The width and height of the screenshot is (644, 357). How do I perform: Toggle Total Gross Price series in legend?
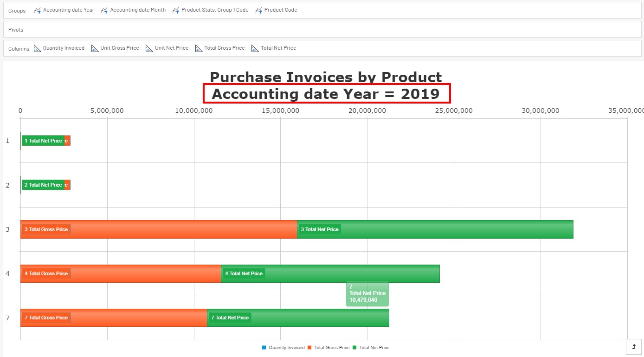(328, 348)
